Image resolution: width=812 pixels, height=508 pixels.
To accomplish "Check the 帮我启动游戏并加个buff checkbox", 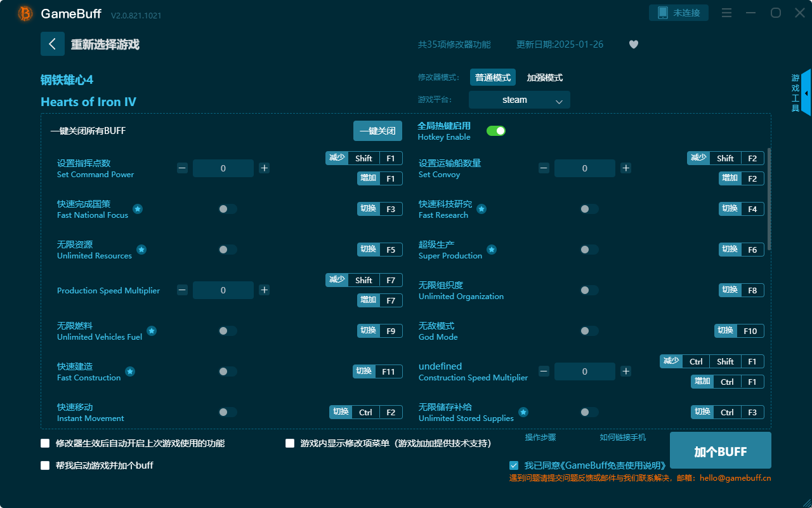I will (x=45, y=465).
